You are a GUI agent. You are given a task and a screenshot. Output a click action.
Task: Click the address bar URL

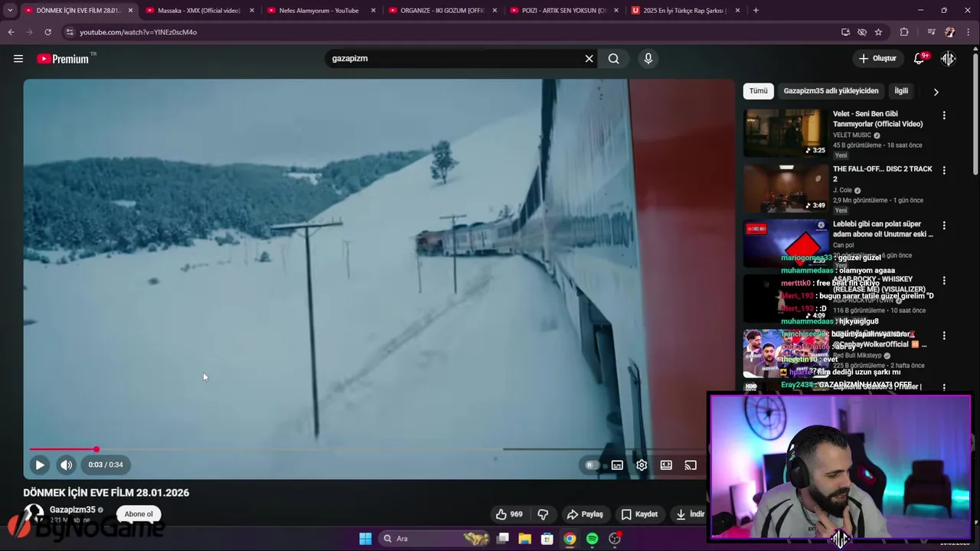138,32
